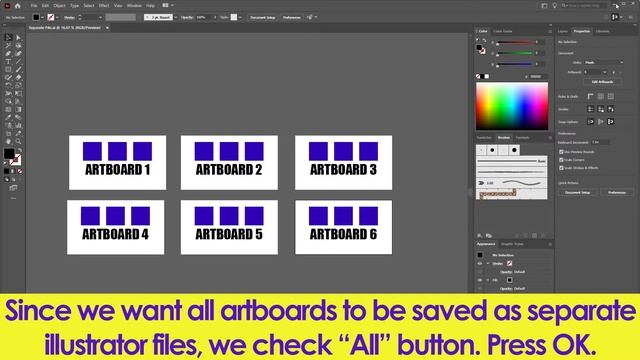
Task: Select the Paintbrush tool
Action: [x=18, y=69]
